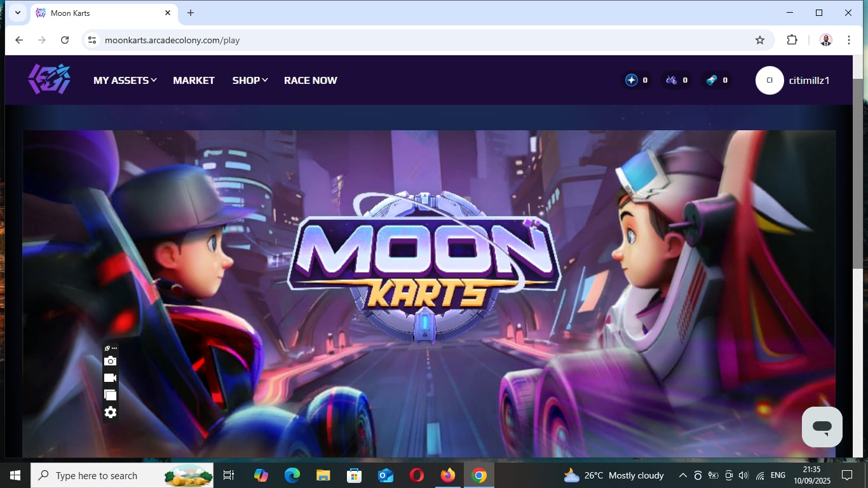This screenshot has width=868, height=488.
Task: Open the gallery stacked-windows icon
Action: click(x=111, y=395)
